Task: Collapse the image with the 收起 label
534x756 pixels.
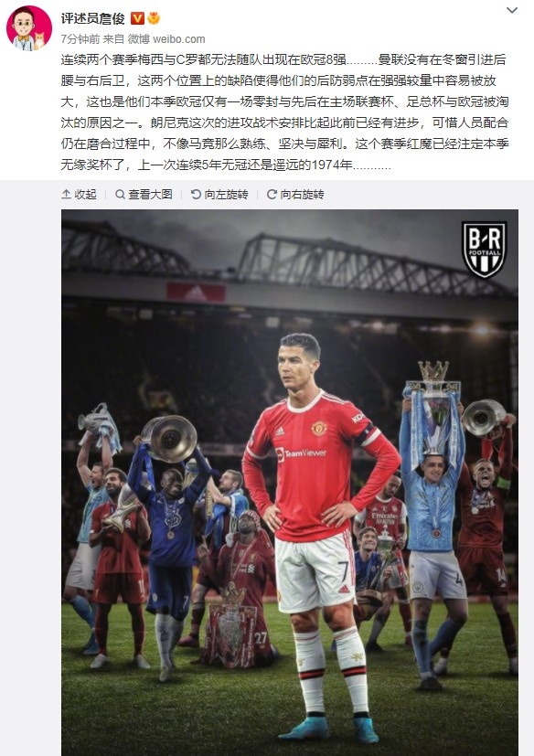Action: 85,195
